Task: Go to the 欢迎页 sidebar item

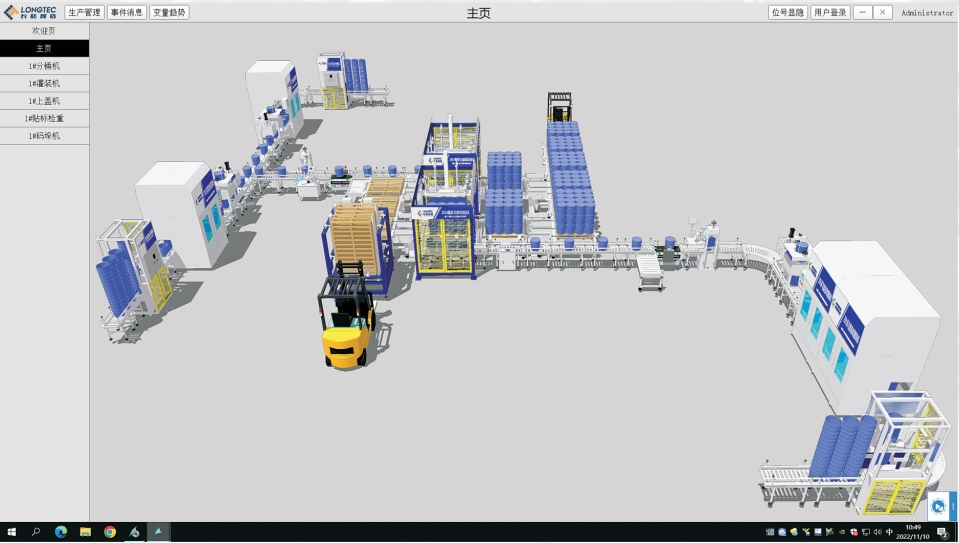Action: click(x=44, y=31)
